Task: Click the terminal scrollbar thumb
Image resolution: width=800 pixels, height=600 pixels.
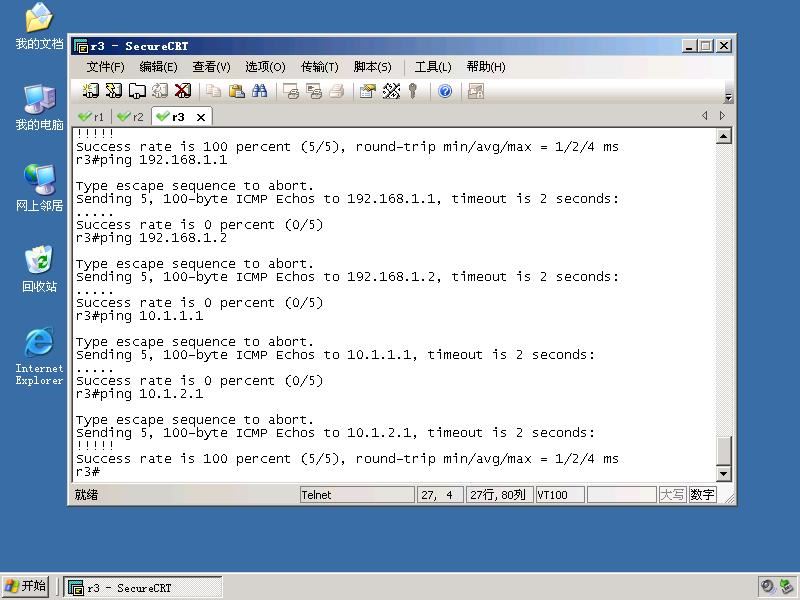Action: click(x=723, y=450)
